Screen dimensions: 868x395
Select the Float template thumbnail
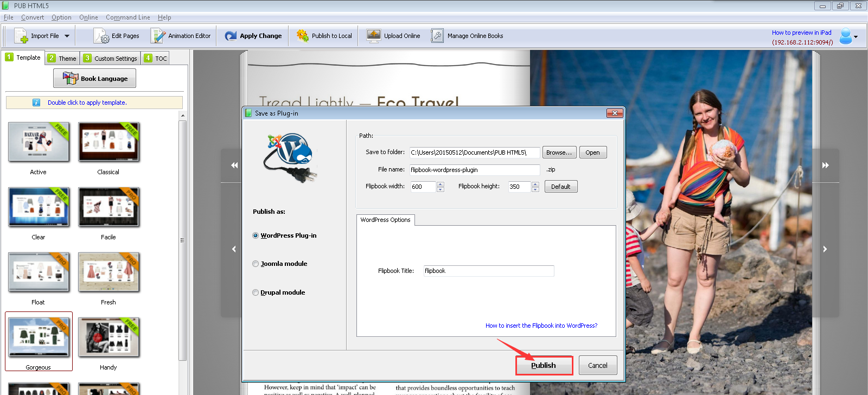click(x=39, y=272)
